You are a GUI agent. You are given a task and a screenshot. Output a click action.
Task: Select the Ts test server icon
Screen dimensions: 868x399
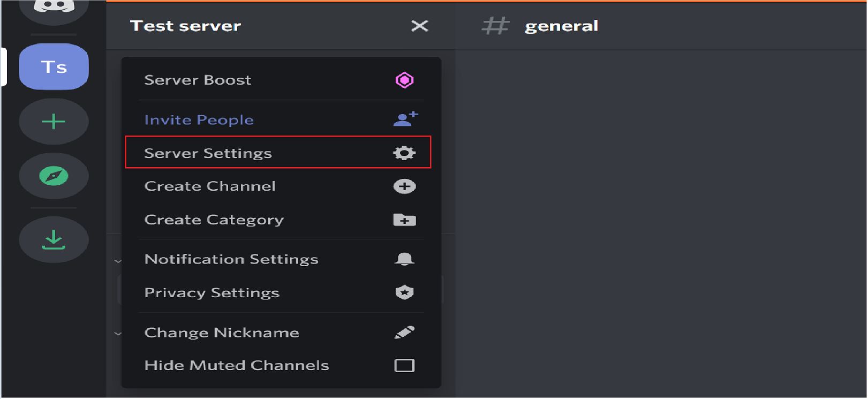click(54, 67)
